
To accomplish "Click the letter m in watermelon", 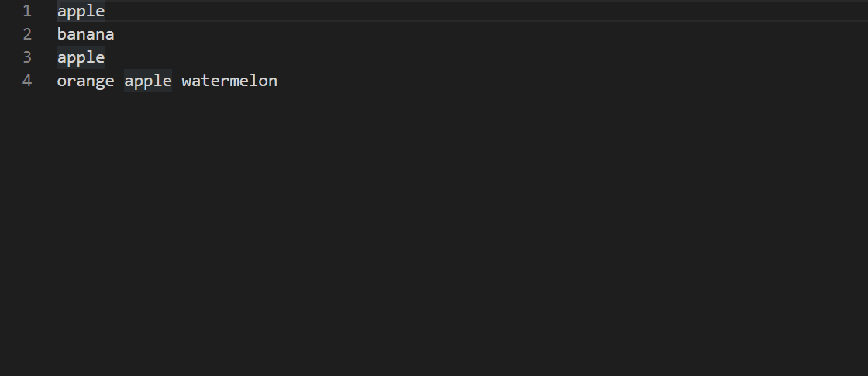I will tap(234, 81).
